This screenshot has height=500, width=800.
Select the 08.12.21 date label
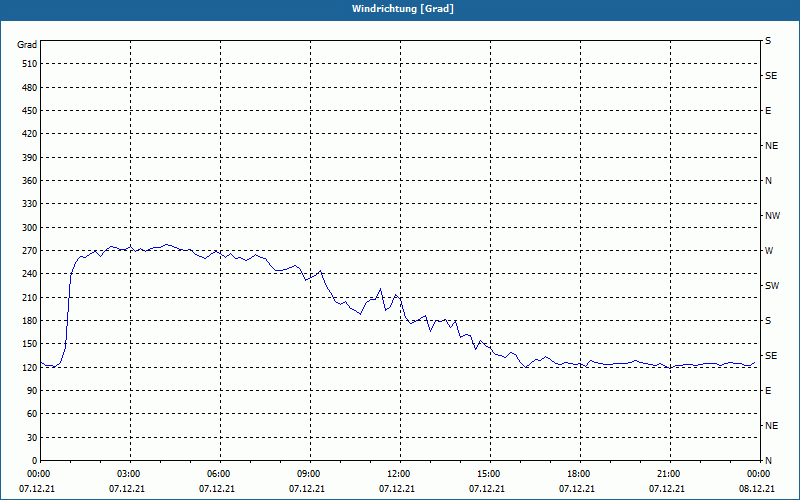(757, 489)
